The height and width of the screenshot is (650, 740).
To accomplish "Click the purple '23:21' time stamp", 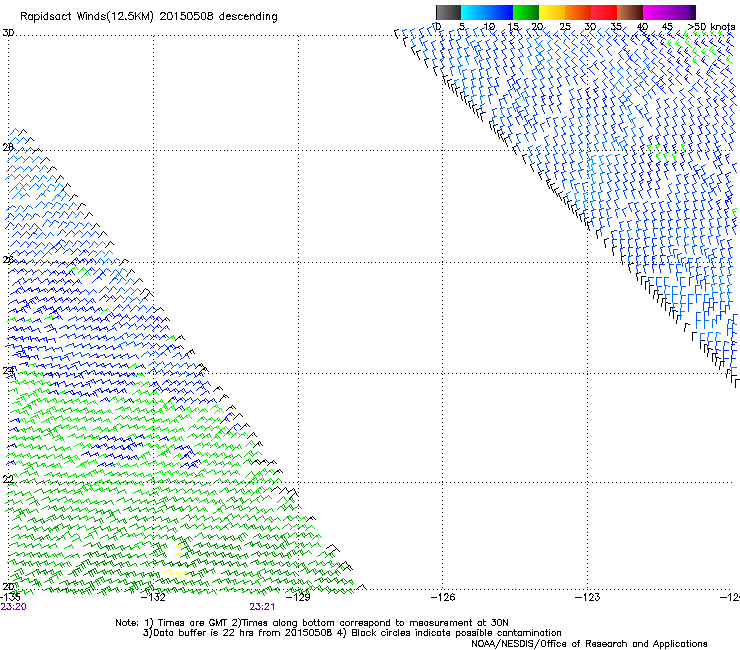I will 262,607.
